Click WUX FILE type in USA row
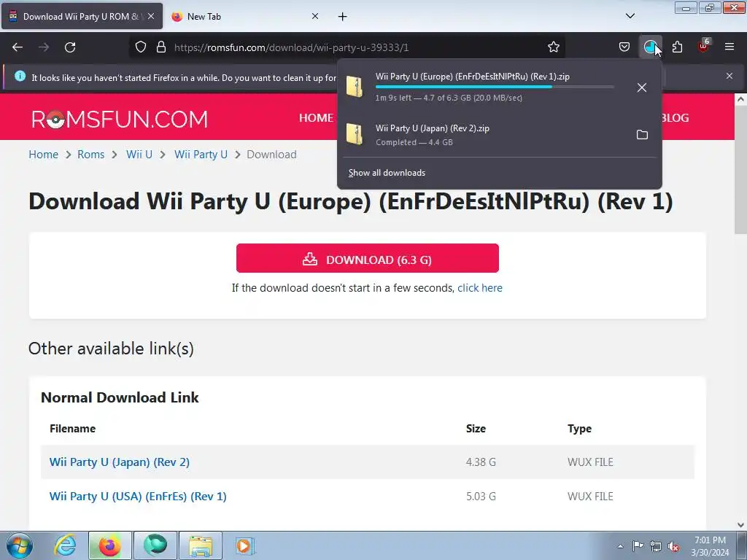This screenshot has width=747, height=560. [590, 496]
